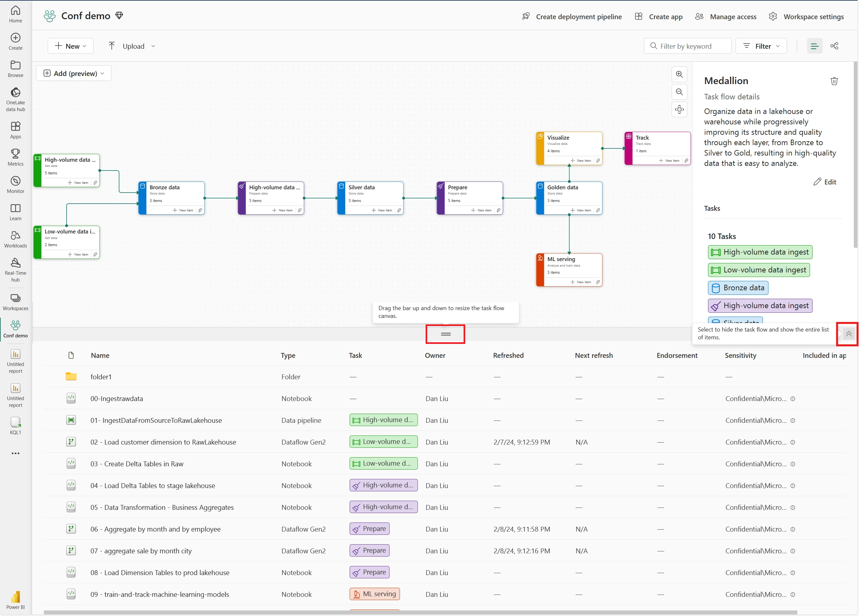Open the New dropdown
The width and height of the screenshot is (859, 616).
[x=70, y=46]
